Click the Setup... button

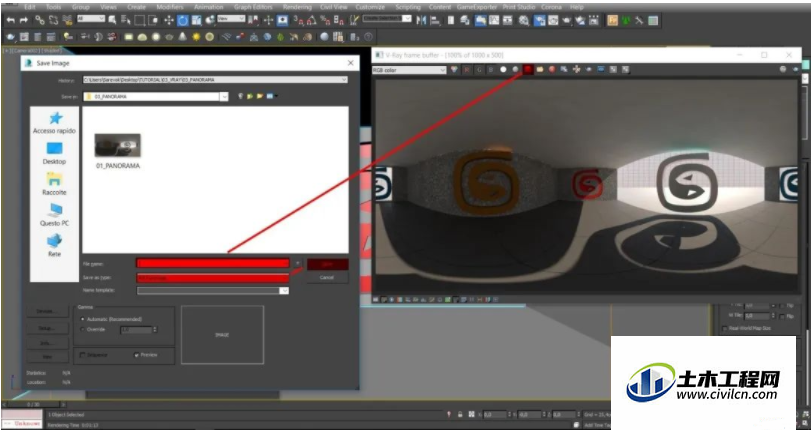coord(47,328)
